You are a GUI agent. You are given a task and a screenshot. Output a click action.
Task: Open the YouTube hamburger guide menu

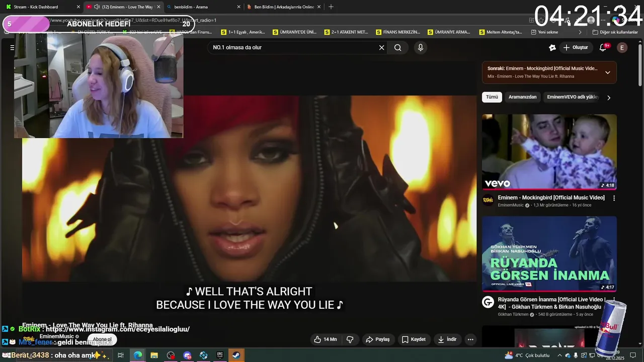(12, 48)
